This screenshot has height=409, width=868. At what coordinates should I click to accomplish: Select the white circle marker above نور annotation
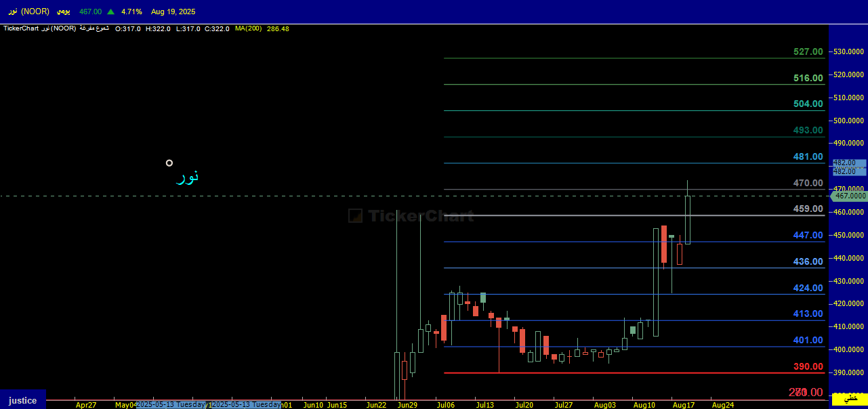(169, 163)
